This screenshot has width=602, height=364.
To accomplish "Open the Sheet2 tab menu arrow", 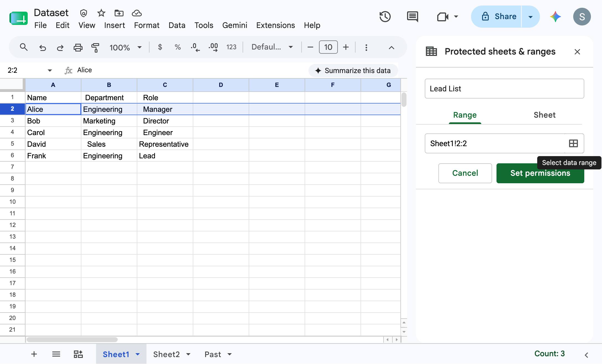I will coord(188,354).
